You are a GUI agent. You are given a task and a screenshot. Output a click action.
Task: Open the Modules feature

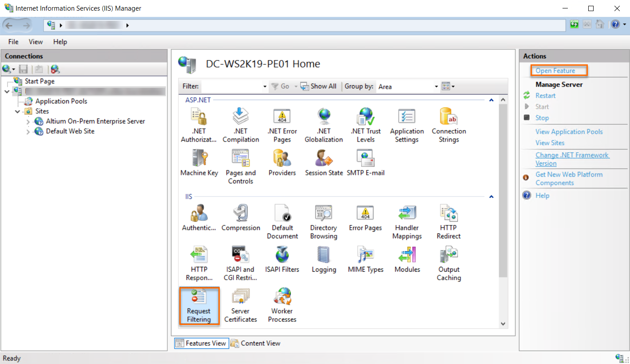click(407, 260)
